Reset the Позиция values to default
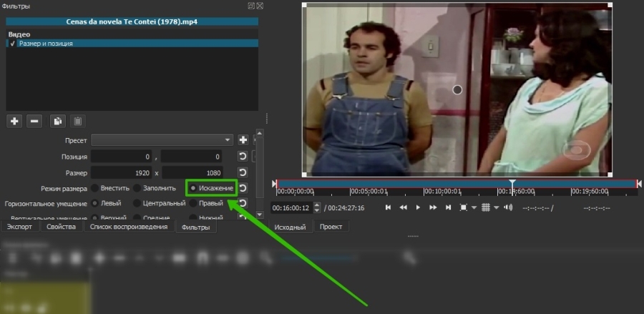The height and width of the screenshot is (314, 644). (243, 156)
